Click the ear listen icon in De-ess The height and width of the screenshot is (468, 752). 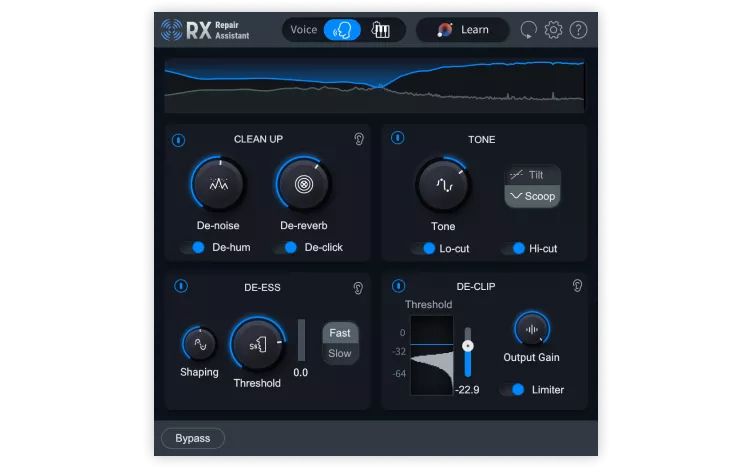pyautogui.click(x=358, y=287)
